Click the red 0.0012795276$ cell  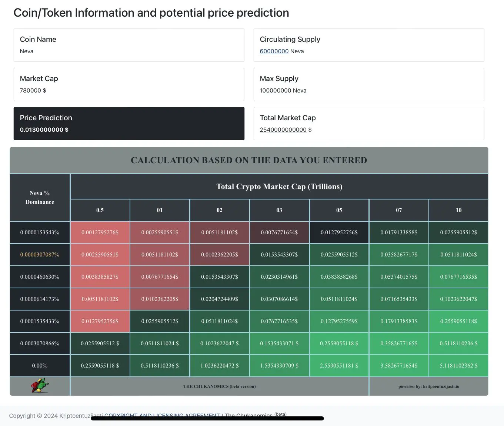100,232
